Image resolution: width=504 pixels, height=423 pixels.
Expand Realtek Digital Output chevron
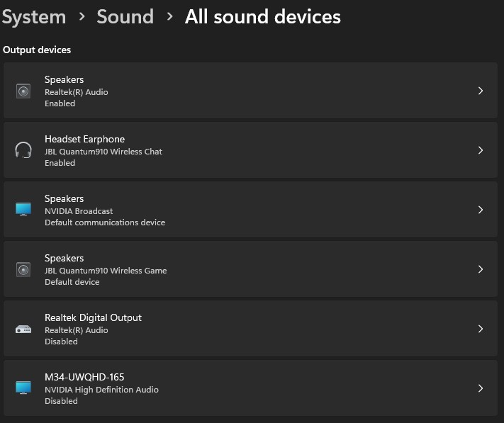480,329
